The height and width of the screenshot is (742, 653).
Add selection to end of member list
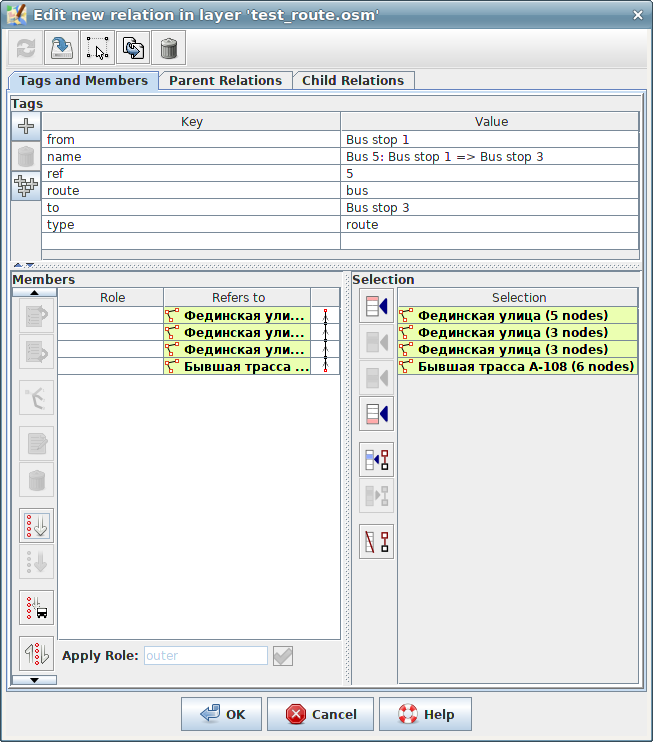point(376,413)
